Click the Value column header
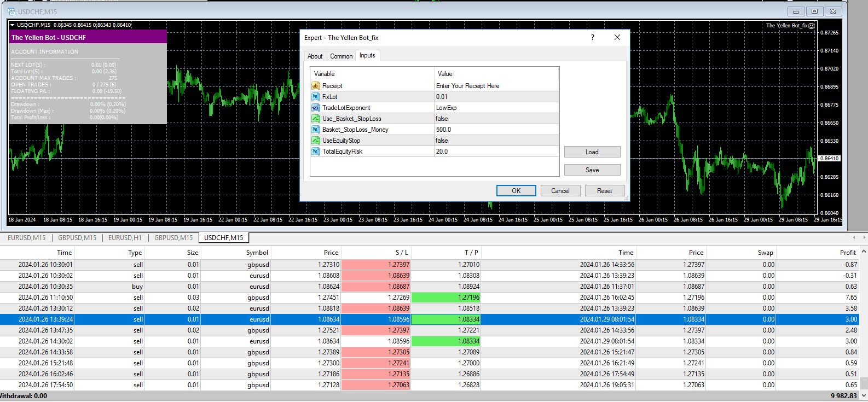The image size is (868, 402). tap(496, 74)
